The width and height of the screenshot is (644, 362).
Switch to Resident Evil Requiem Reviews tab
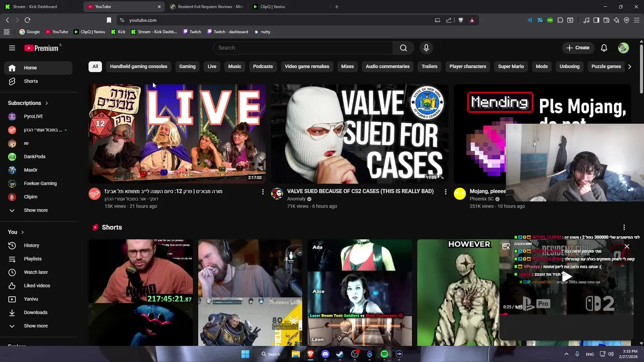click(206, 7)
